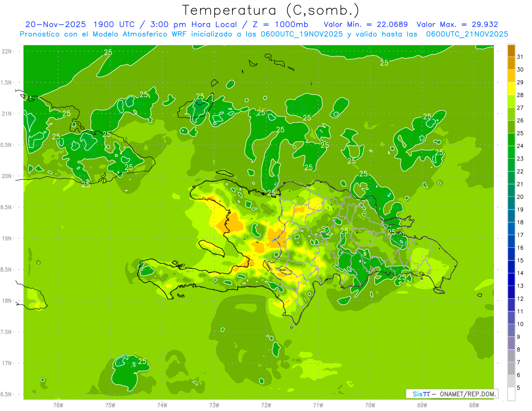
Task: Click the "22N" latitude axis label
Action: coord(7,51)
